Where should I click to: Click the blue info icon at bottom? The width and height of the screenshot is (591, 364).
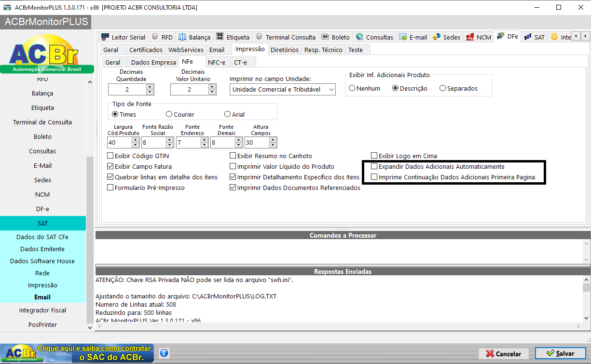164,353
